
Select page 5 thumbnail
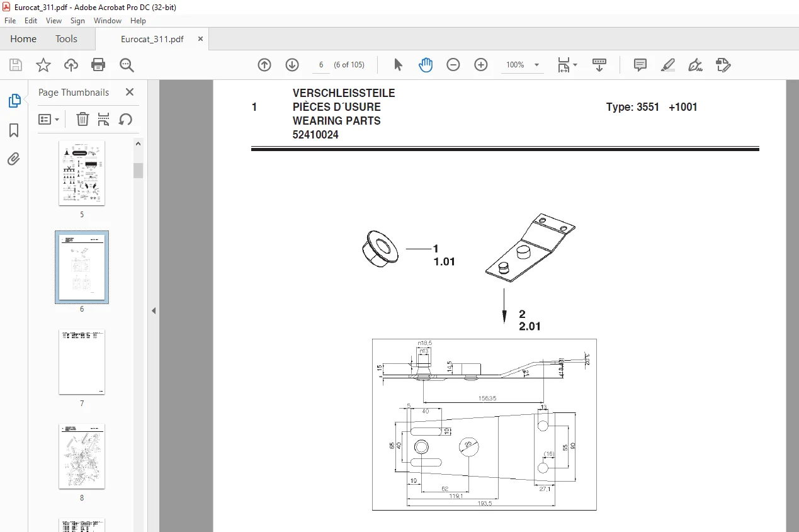82,173
